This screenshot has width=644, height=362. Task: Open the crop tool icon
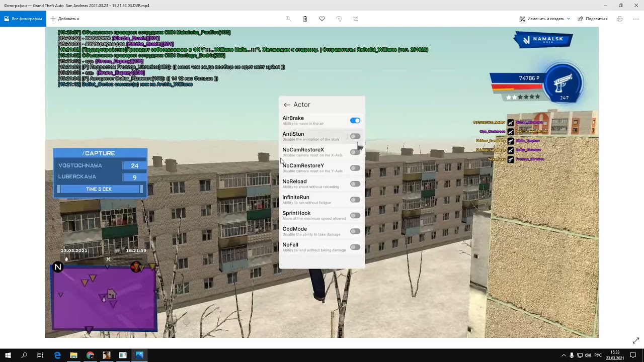(x=356, y=19)
